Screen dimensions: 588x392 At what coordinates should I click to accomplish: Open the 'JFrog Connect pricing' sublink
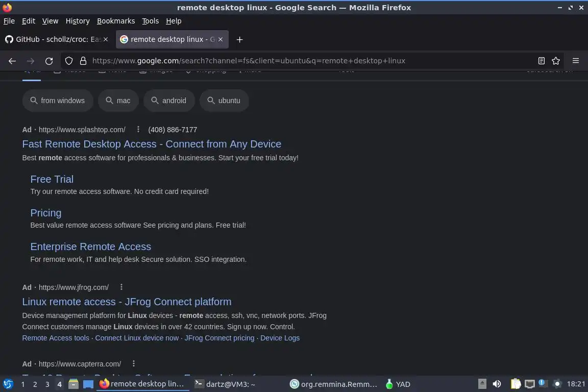coord(219,338)
